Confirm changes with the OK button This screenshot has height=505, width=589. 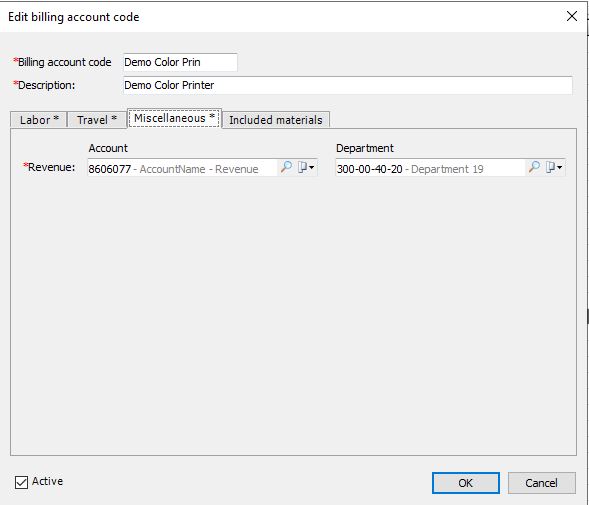click(465, 483)
